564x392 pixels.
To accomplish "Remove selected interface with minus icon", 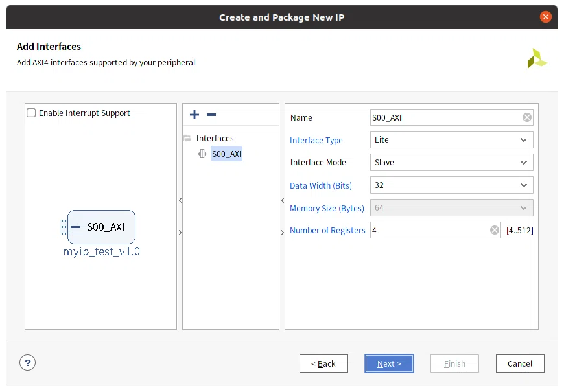I will coord(211,115).
